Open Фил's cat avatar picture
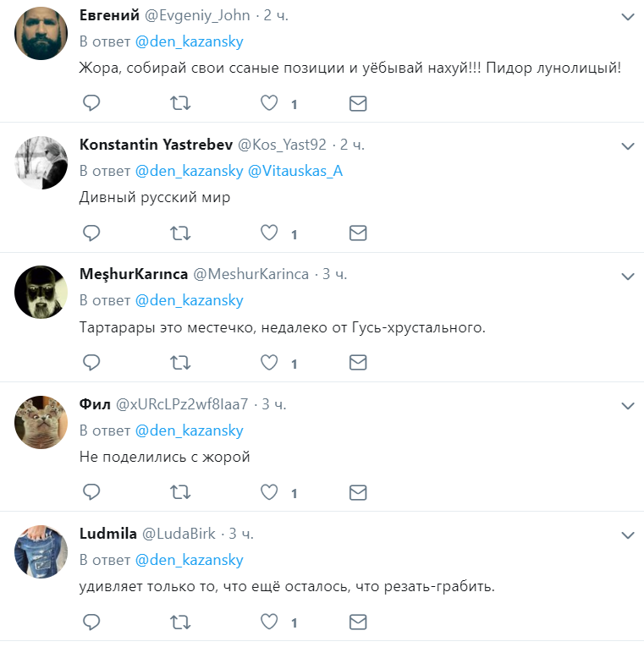Viewport: 644px width, 647px height. (x=41, y=422)
